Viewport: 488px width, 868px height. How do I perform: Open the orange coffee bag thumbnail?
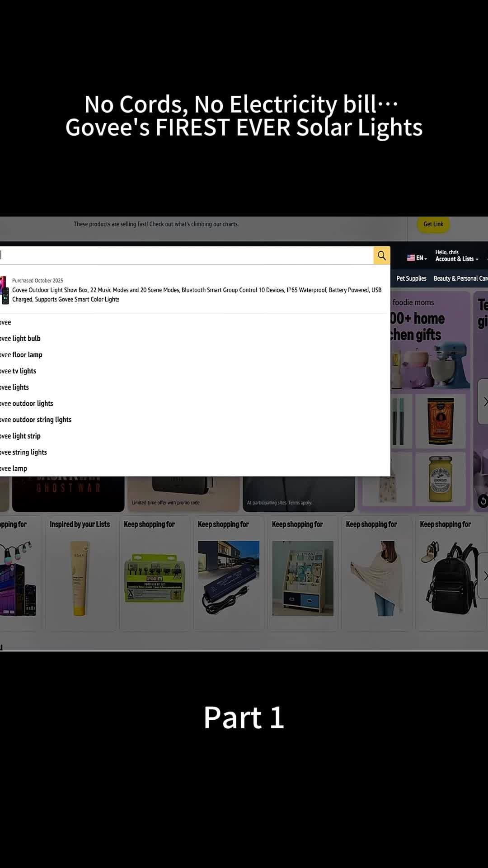[x=441, y=421]
